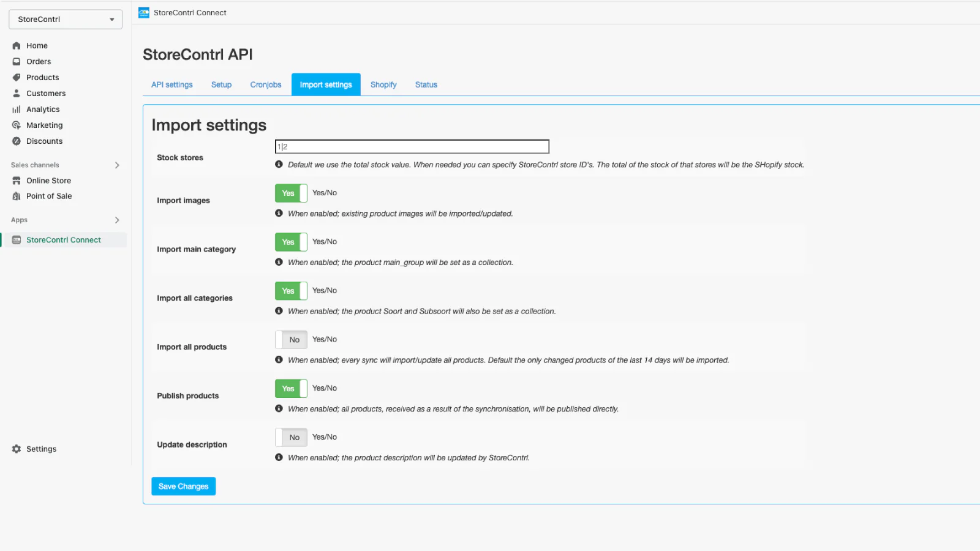Enable the Update description switch
Viewport: 980px width, 551px height.
tap(291, 437)
